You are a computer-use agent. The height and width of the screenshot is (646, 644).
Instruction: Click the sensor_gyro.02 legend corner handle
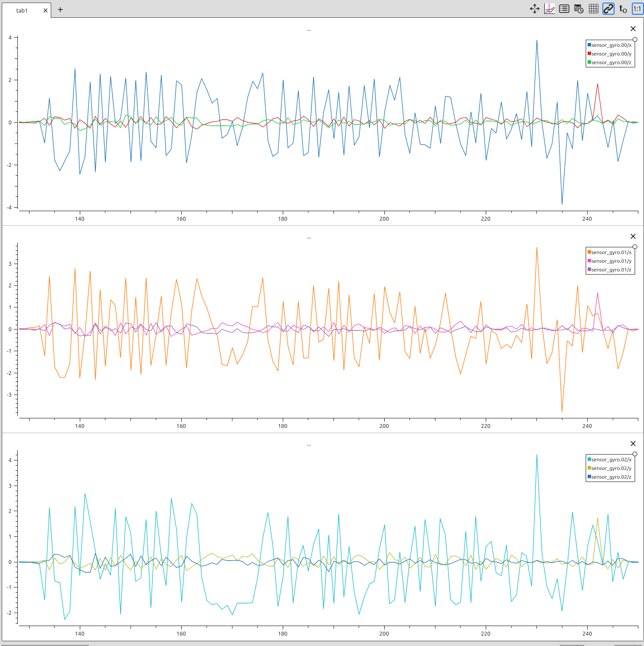click(635, 454)
